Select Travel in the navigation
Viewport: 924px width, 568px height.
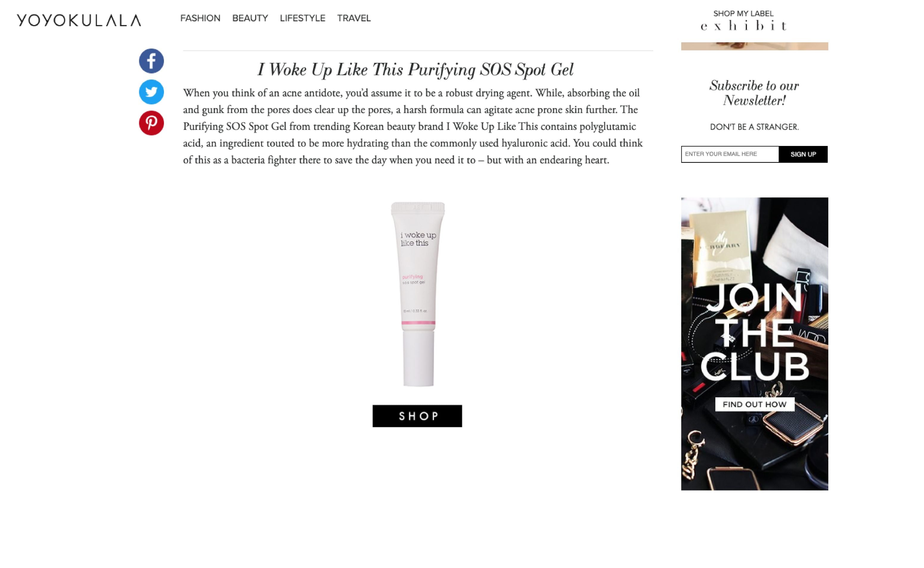354,18
